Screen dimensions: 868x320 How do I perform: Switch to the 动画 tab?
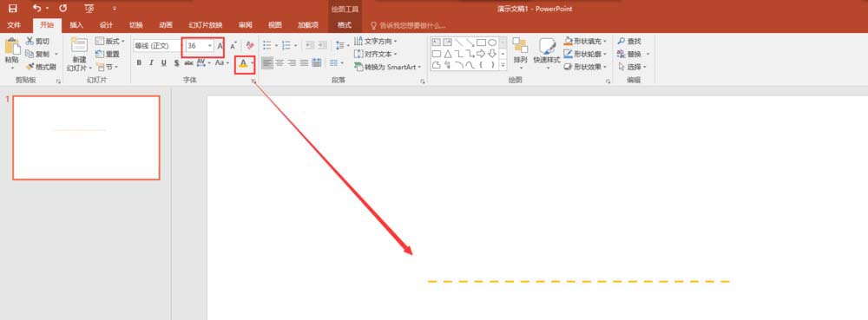(x=166, y=25)
